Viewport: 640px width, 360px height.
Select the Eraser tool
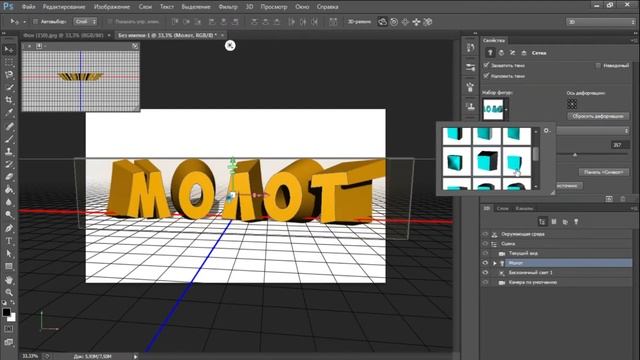[9, 177]
